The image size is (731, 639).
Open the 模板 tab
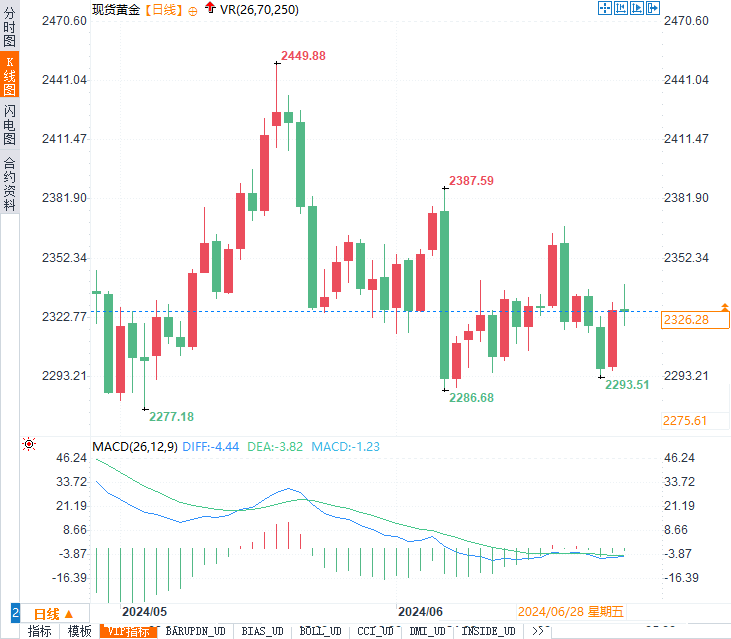point(79,631)
